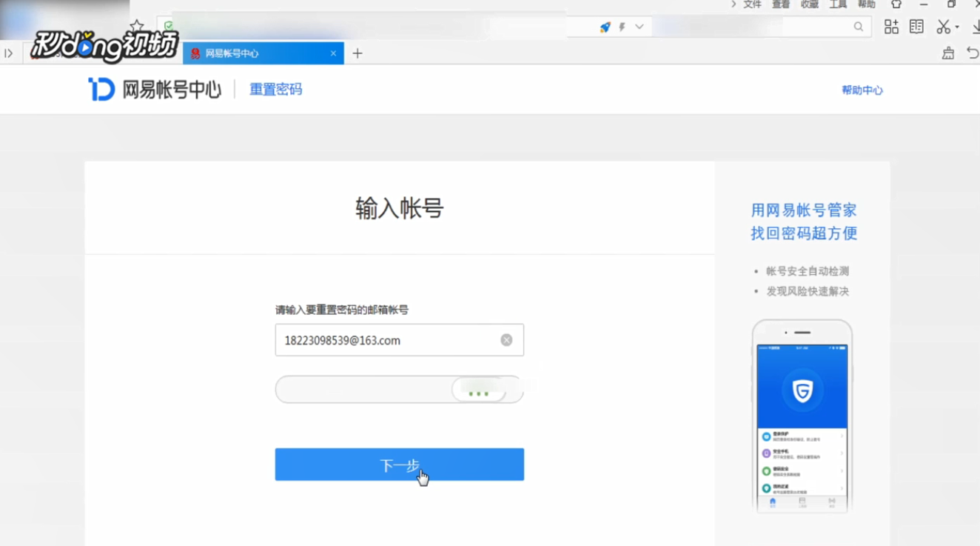Click the undo closed-tab arrow icon
Viewport: 980px width, 546px height.
973,53
